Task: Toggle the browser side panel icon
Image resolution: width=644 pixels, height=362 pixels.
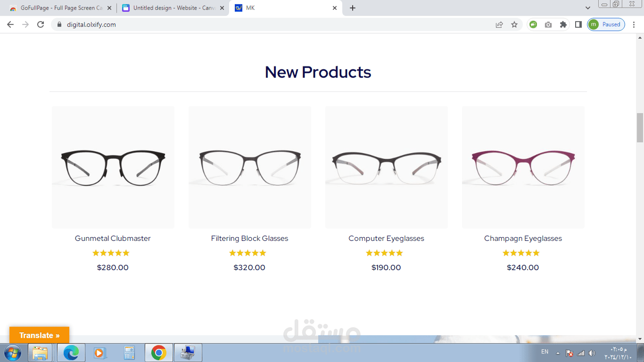Action: (x=578, y=25)
